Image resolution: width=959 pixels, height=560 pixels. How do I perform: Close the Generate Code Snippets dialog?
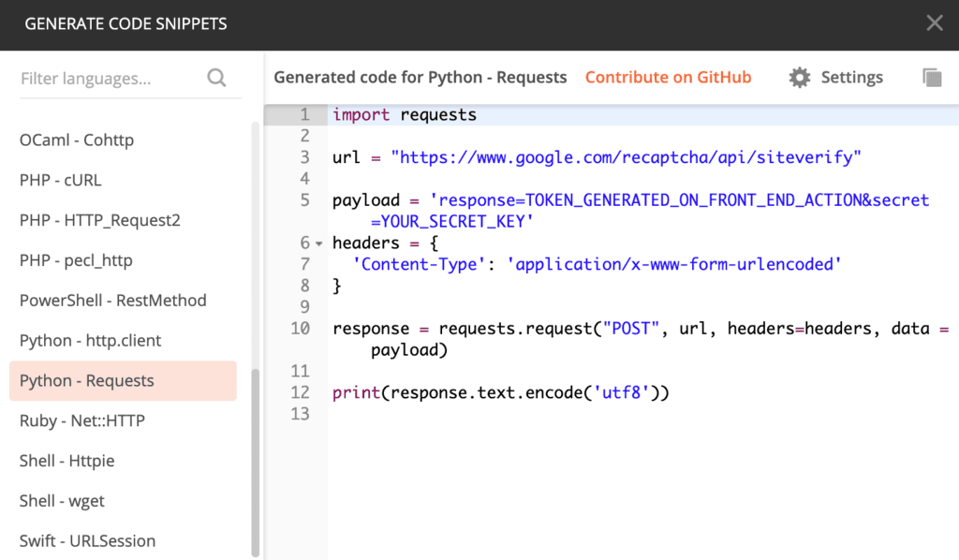934,23
